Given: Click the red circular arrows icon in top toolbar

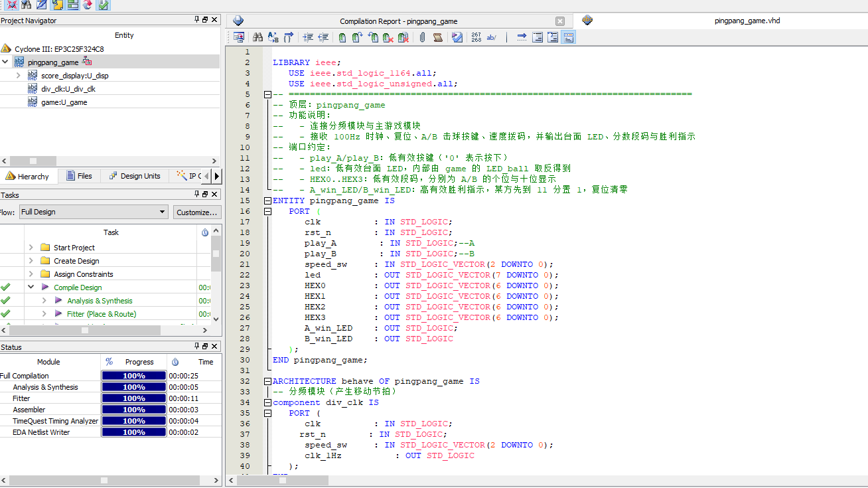Looking at the screenshot, I should coord(88,5).
